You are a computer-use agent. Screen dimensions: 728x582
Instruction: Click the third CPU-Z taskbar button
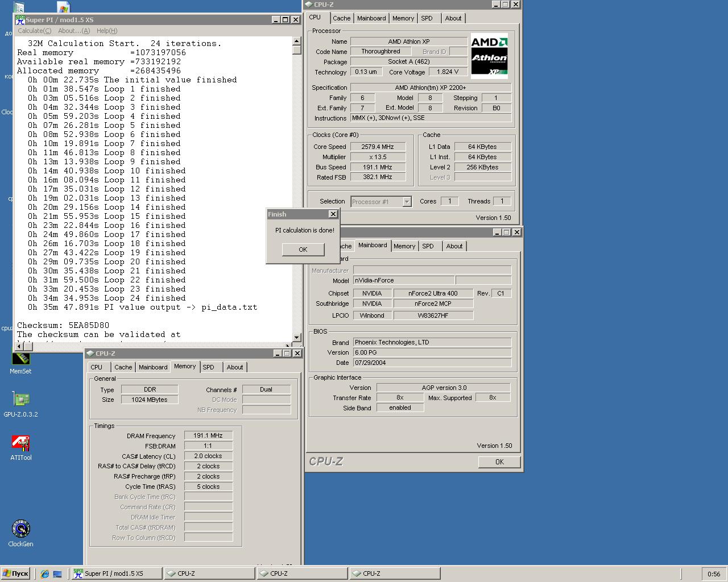click(x=395, y=573)
